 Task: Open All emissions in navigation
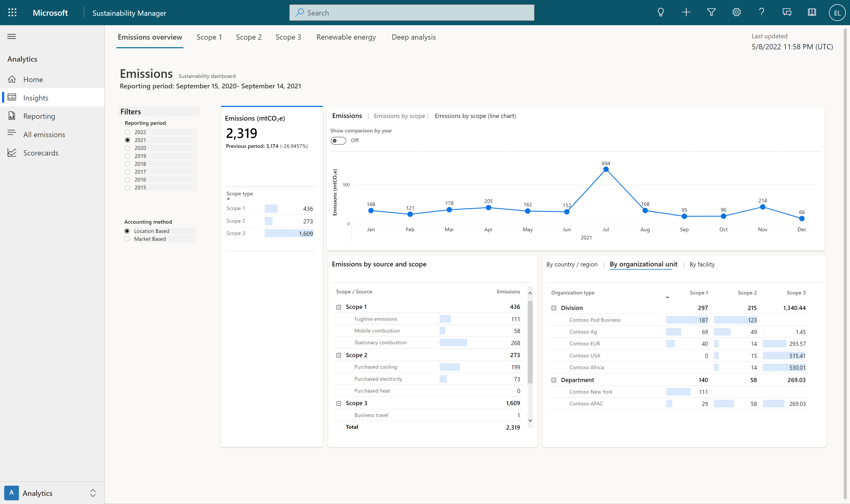[44, 135]
